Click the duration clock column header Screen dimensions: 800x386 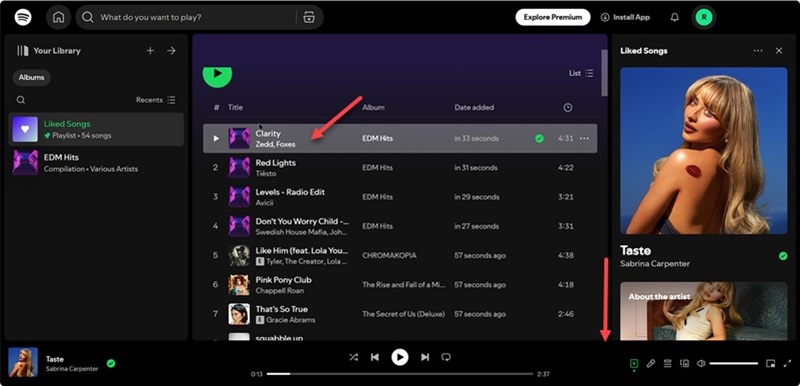[x=567, y=108]
